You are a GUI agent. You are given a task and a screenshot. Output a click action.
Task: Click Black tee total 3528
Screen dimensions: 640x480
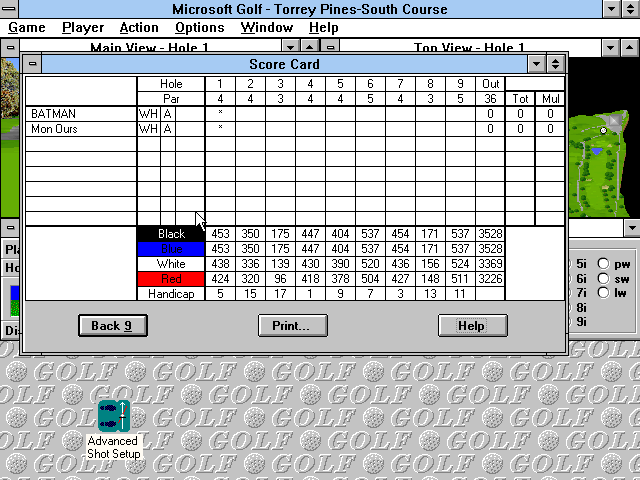(490, 234)
